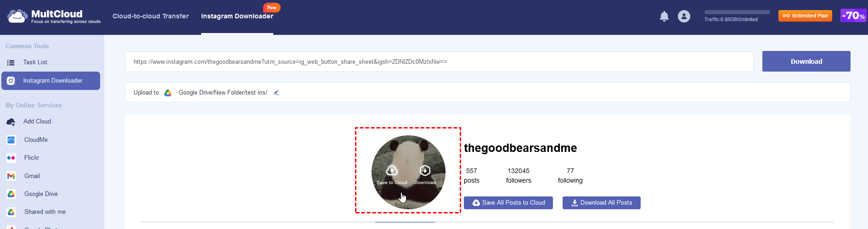Click the Traffic:6.86GB/Unlimited text
The image size is (868, 229).
pos(731,19)
